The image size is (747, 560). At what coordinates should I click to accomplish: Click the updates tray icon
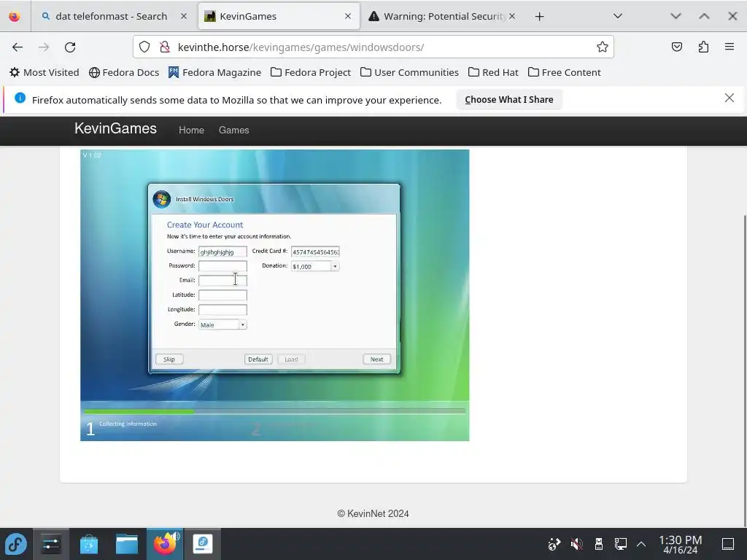554,544
